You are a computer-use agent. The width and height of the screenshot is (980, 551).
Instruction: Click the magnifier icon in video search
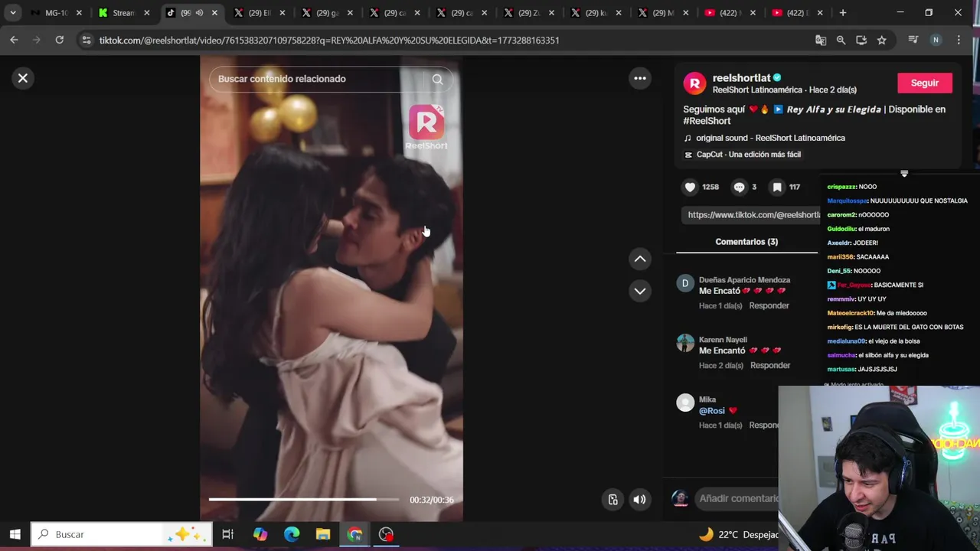[x=437, y=79]
